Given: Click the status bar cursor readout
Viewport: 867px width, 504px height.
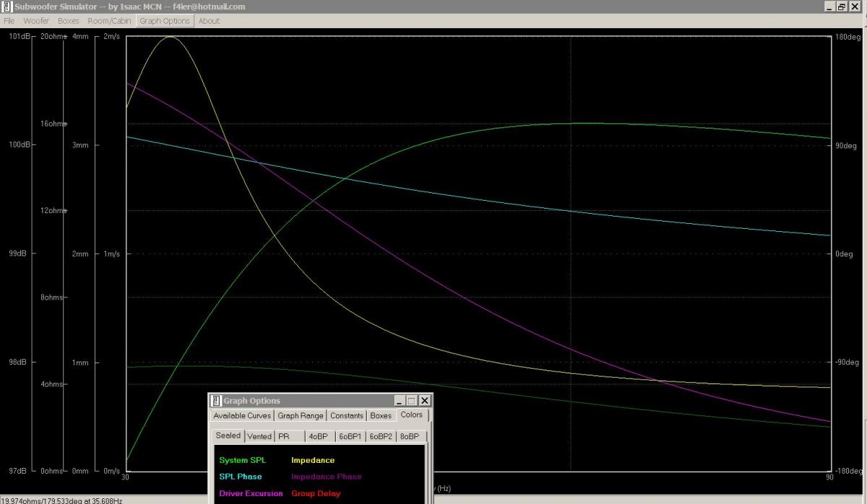Looking at the screenshot, I should [x=62, y=500].
